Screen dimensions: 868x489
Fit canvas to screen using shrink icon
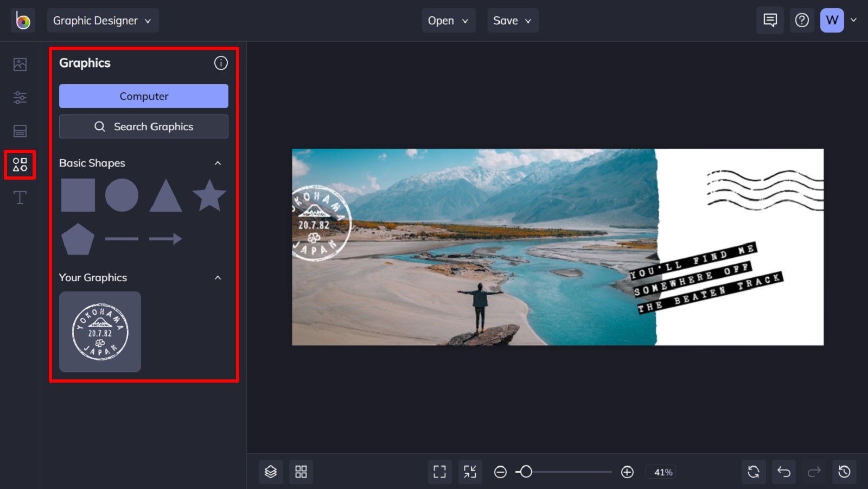[470, 472]
